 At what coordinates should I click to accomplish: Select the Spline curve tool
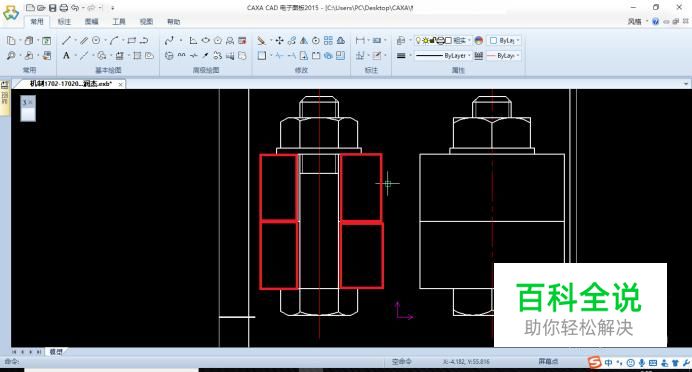point(169,41)
